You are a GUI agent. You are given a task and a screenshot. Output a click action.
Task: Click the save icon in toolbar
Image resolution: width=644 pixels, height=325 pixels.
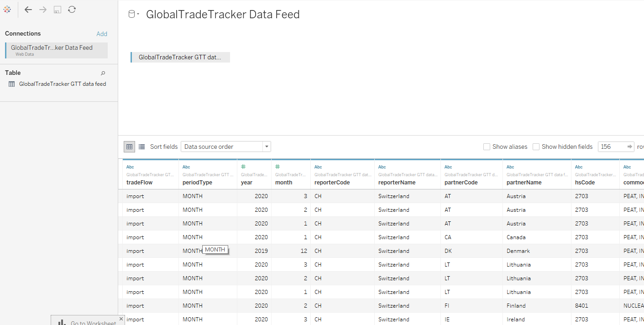pyautogui.click(x=58, y=10)
